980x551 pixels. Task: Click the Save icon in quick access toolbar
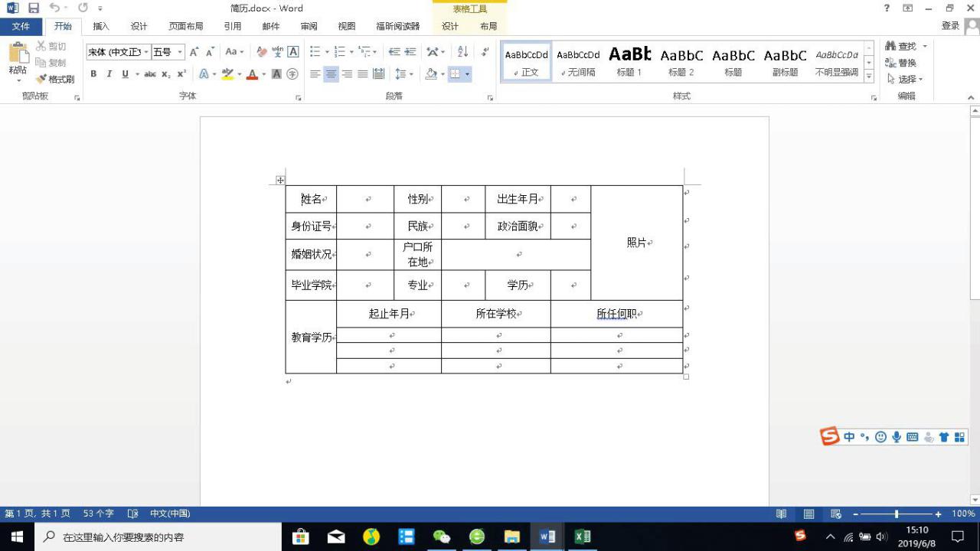34,8
